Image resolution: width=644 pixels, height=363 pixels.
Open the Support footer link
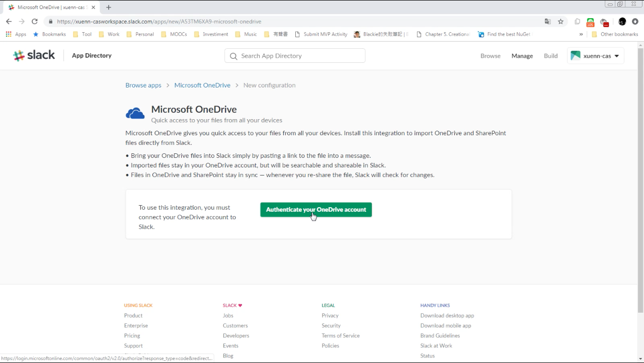click(133, 345)
